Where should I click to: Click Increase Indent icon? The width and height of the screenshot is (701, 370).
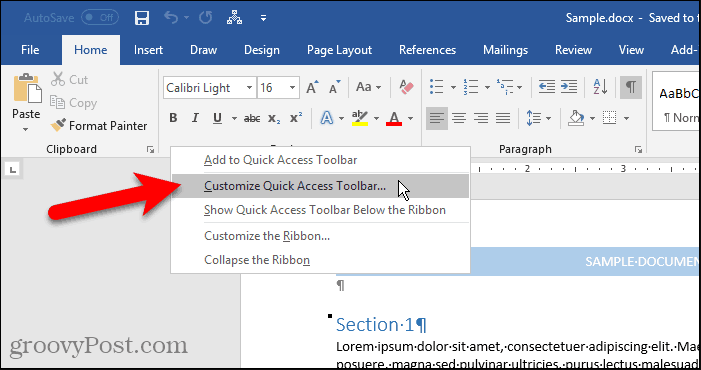[569, 87]
